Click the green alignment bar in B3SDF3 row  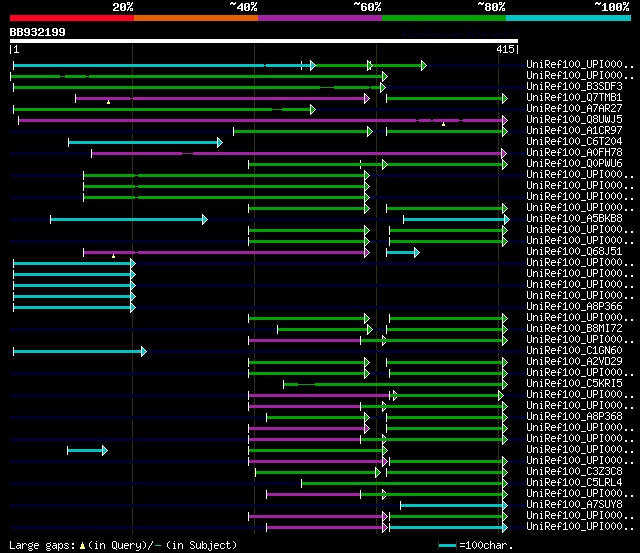(x=197, y=87)
